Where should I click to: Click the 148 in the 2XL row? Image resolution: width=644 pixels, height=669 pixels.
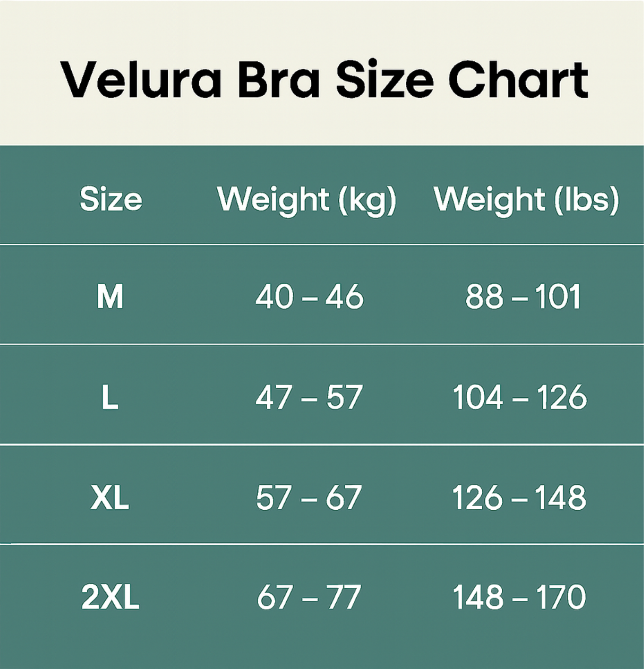coord(478,597)
